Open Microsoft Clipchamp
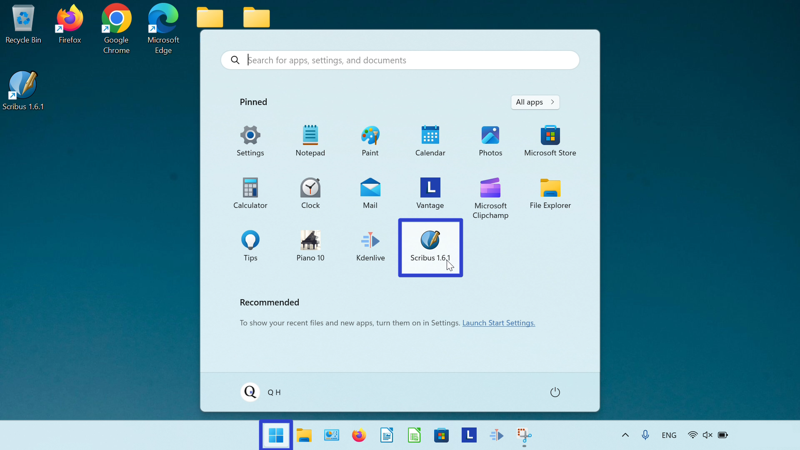 click(490, 198)
